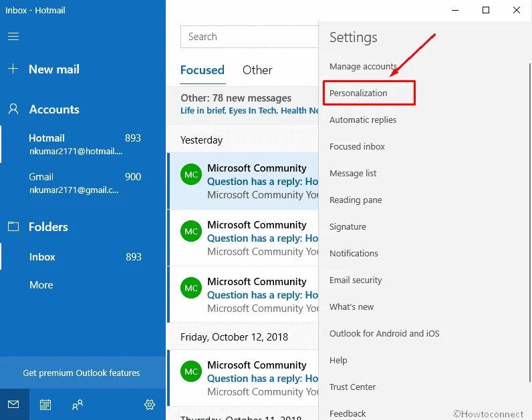Viewport: 532px width, 420px height.
Task: Click the Yesterday group header
Action: [202, 140]
